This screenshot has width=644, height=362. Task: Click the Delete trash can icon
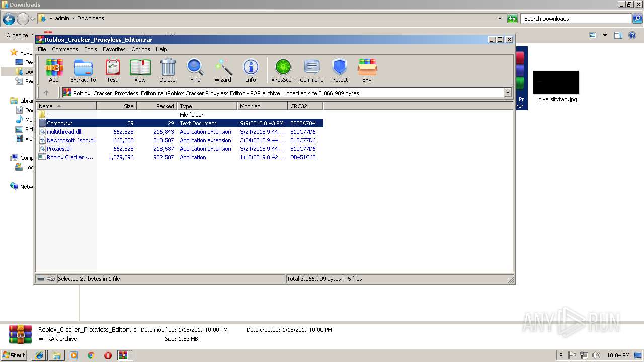point(168,71)
